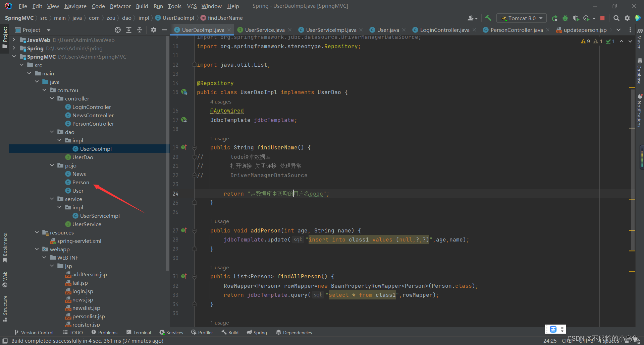
Task: Open the Tomcat 8.0 configuration dropdown
Action: pos(540,18)
